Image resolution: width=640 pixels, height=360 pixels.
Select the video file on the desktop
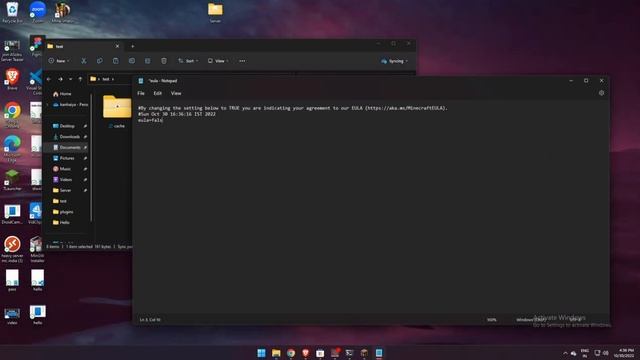click(x=12, y=315)
